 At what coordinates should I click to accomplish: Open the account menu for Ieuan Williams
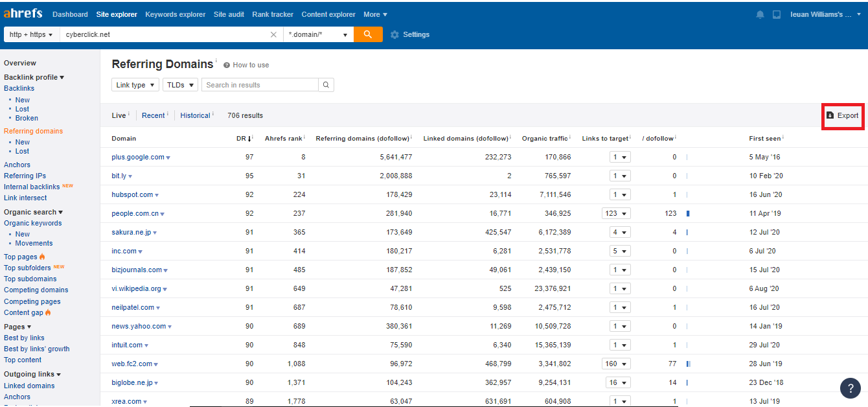825,14
